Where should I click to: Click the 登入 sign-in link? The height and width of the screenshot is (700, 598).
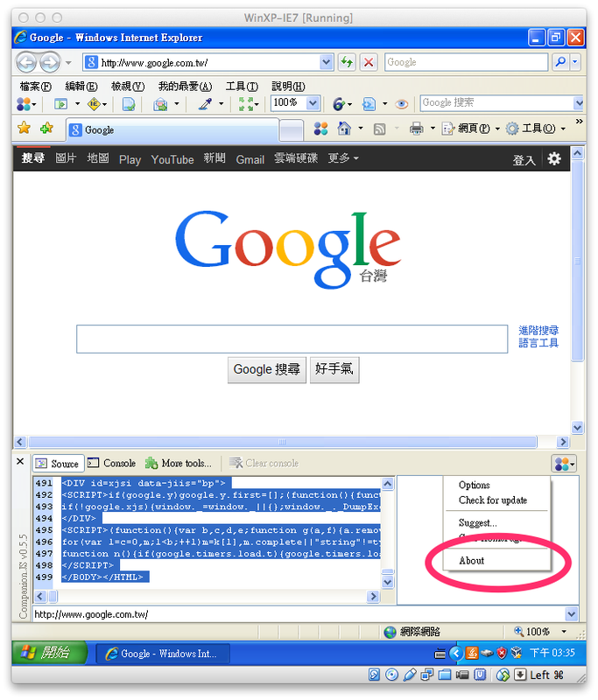(x=524, y=160)
